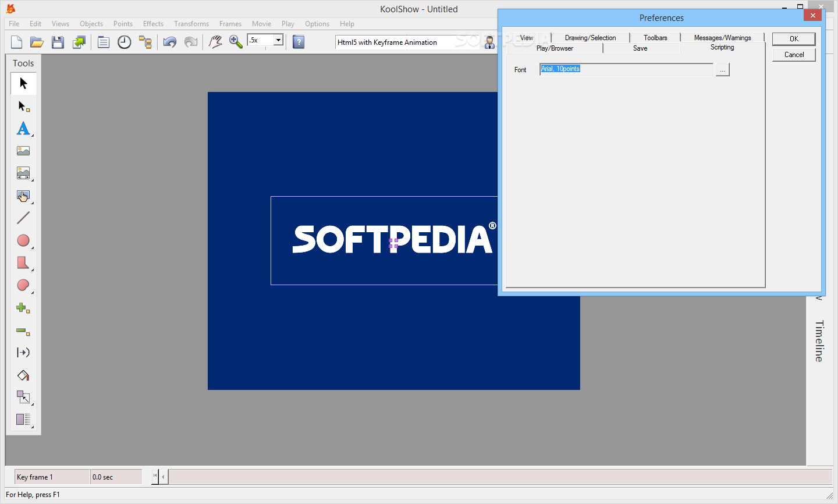Open the object hierarchy tree icon
Viewport: 838px width, 504px height.
pyautogui.click(x=145, y=42)
